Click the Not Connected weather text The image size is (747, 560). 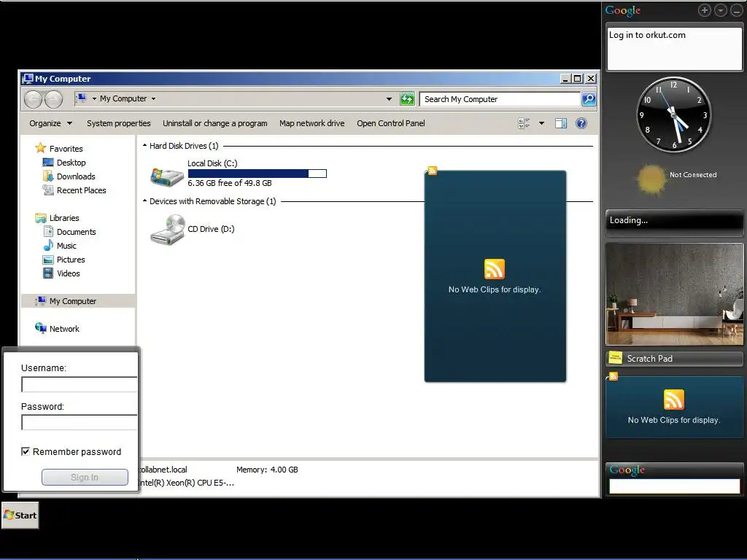click(x=693, y=175)
